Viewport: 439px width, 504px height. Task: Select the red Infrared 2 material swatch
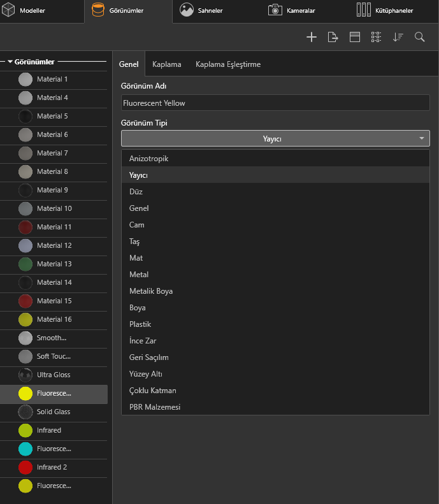[25, 467]
